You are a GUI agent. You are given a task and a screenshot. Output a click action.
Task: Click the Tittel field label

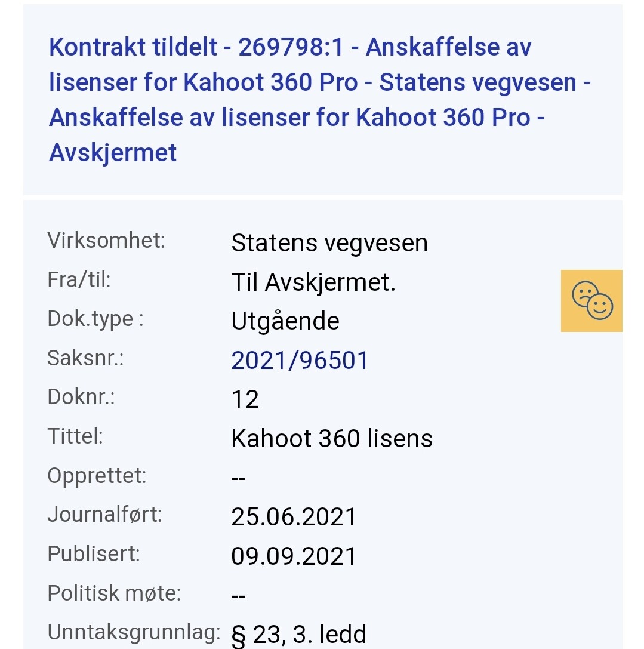(x=75, y=436)
